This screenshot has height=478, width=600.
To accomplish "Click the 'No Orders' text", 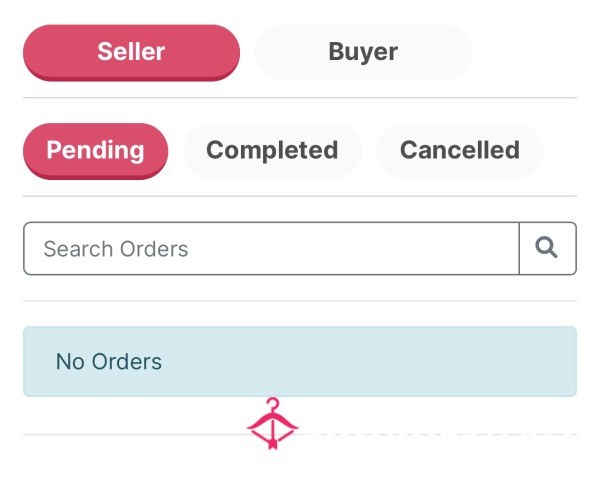I will (x=109, y=361).
